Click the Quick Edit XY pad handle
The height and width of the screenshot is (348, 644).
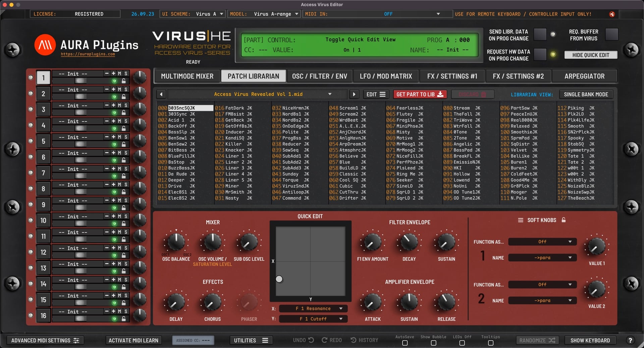279,279
